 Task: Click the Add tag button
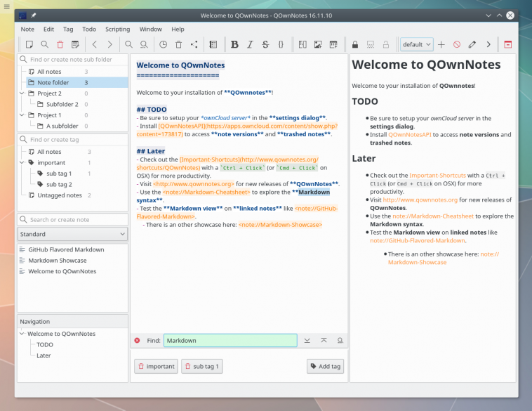(325, 366)
